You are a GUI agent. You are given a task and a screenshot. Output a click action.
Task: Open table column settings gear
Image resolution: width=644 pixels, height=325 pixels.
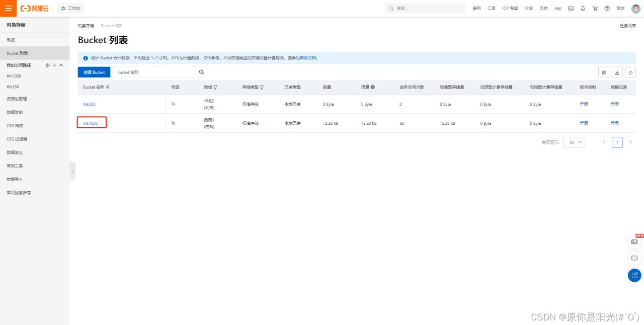(604, 72)
